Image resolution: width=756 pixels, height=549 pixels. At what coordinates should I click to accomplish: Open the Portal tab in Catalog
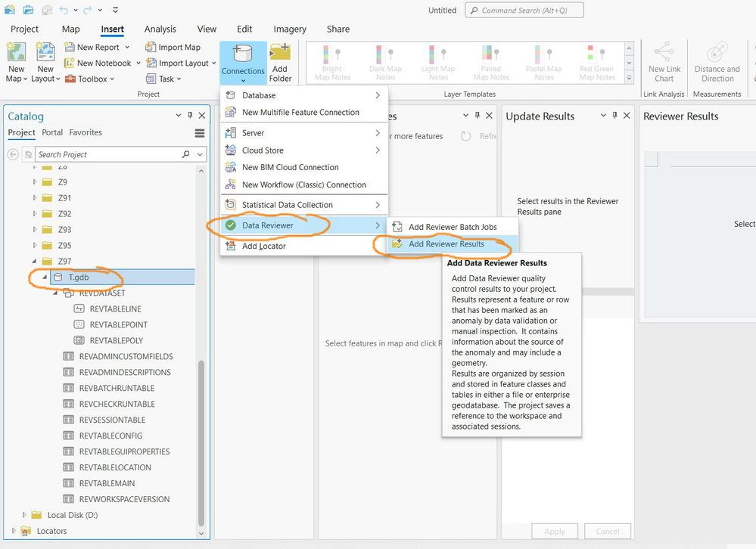pyautogui.click(x=52, y=132)
